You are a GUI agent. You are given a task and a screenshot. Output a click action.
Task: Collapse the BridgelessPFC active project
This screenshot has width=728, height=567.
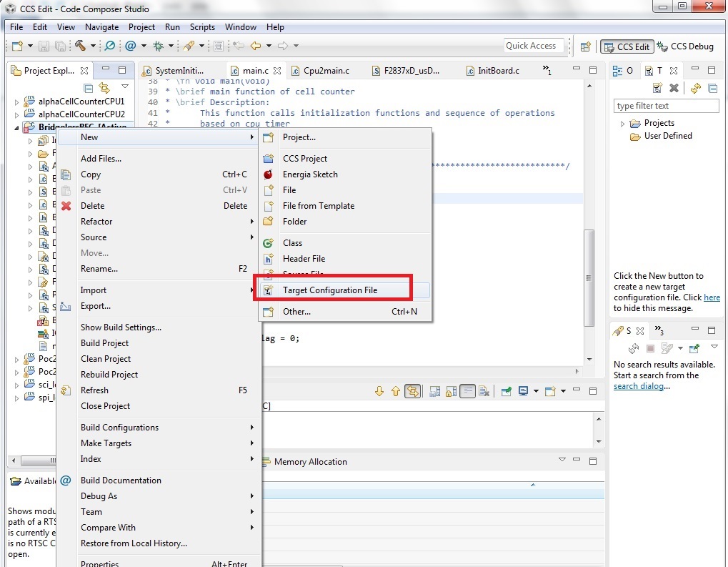click(16, 127)
